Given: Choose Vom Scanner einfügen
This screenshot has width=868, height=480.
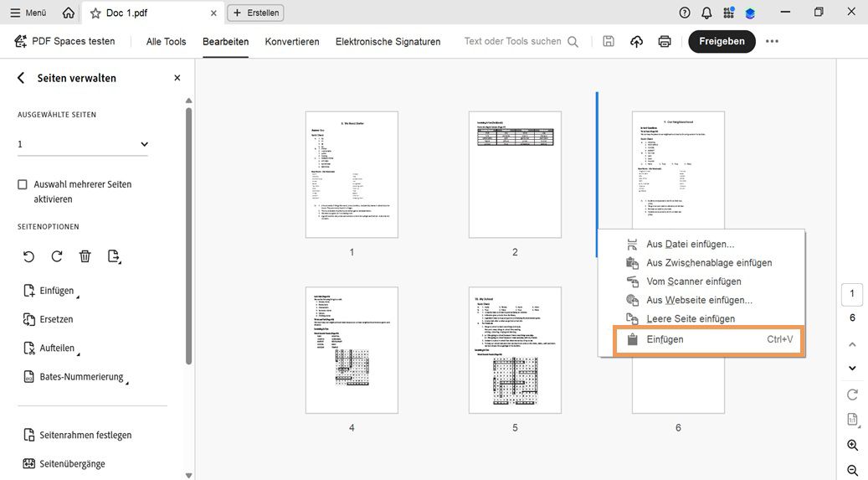Looking at the screenshot, I should pos(701,281).
